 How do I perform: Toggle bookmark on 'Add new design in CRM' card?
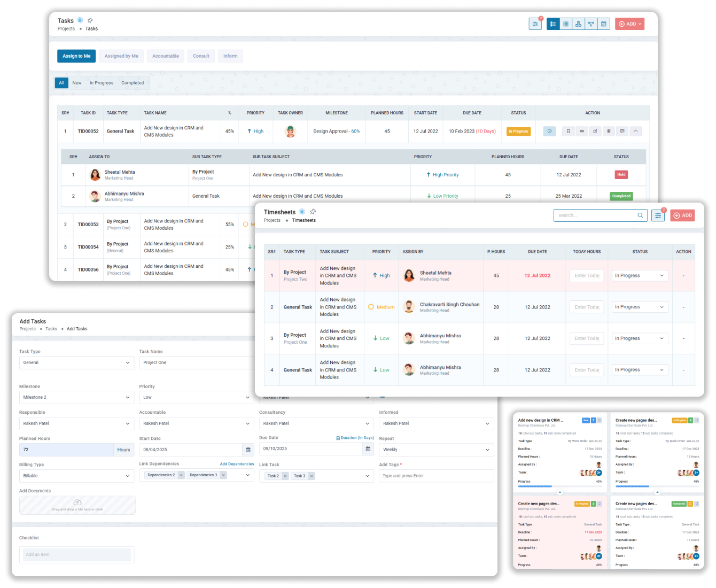(600, 420)
